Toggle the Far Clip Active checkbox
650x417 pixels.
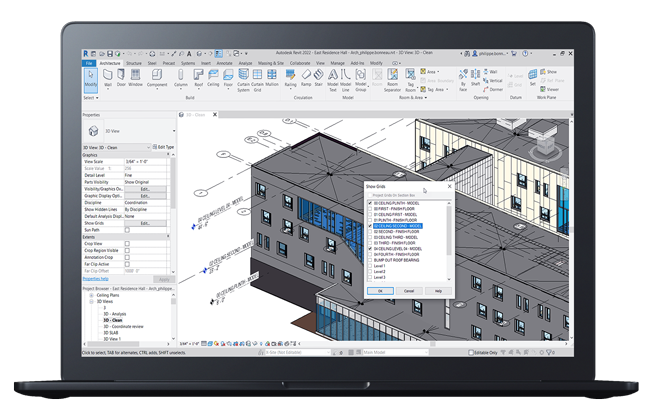[x=127, y=264]
